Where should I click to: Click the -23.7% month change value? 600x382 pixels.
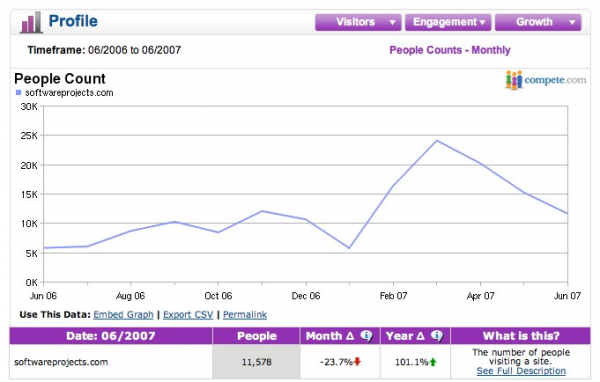coord(336,362)
